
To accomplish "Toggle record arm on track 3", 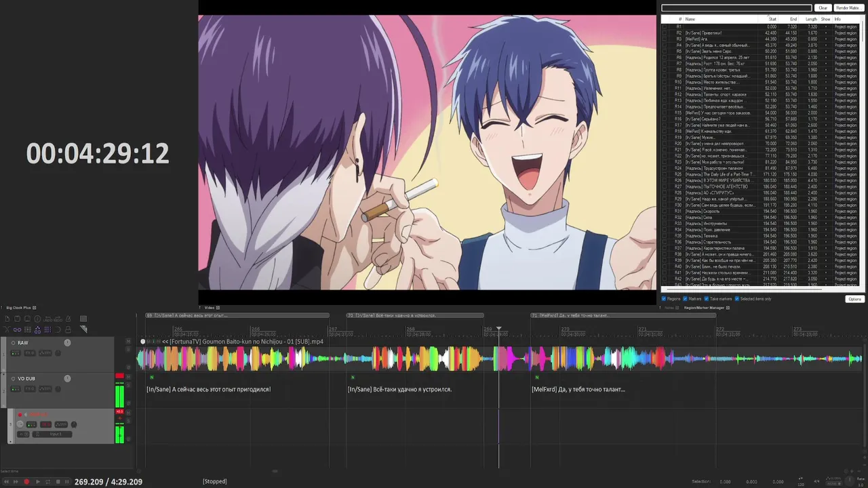I will [20, 415].
